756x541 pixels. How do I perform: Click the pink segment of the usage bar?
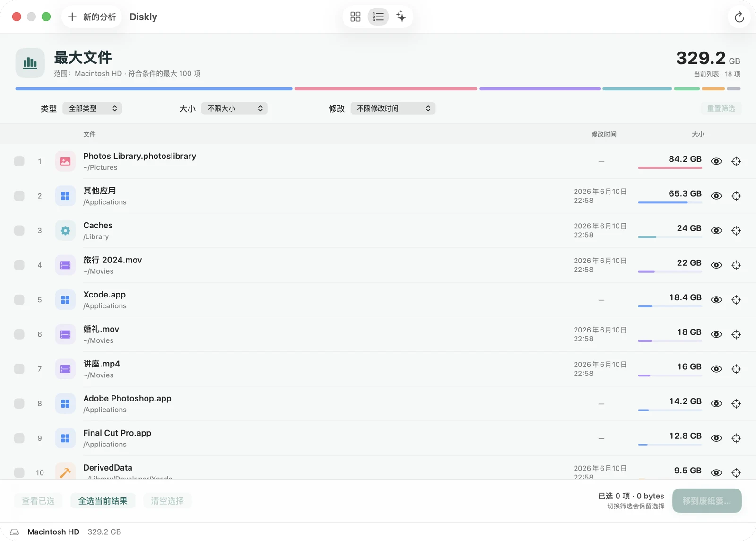click(x=386, y=88)
